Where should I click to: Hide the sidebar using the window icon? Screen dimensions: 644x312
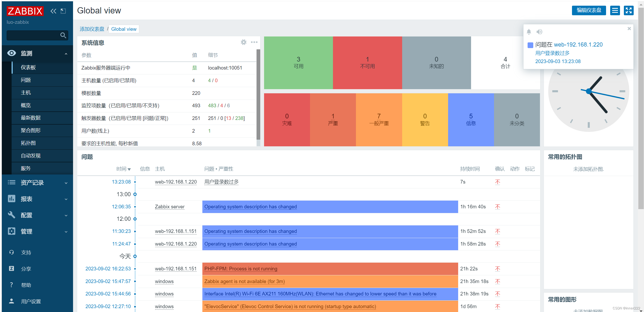(x=63, y=11)
